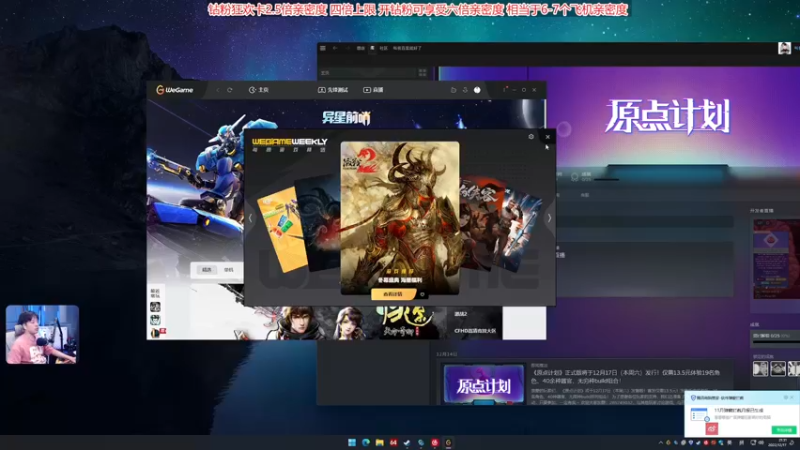Select first banner tab under robot image
Image resolution: width=800 pixels, height=450 pixels.
pyautogui.click(x=207, y=270)
